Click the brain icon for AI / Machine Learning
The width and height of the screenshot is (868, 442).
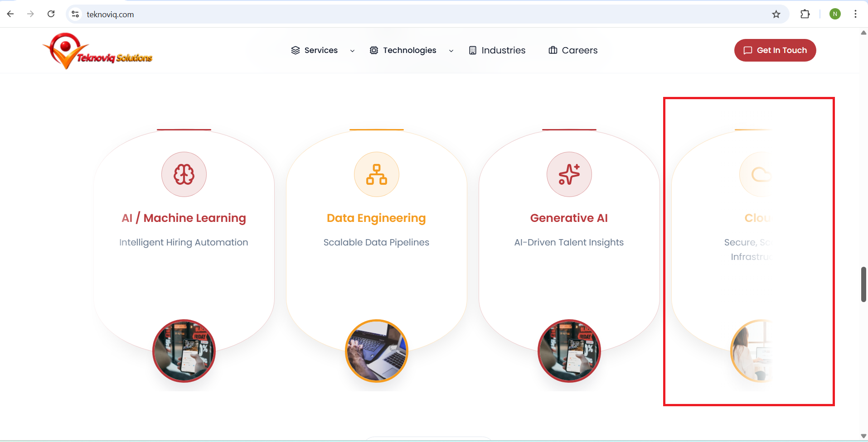coord(184,174)
